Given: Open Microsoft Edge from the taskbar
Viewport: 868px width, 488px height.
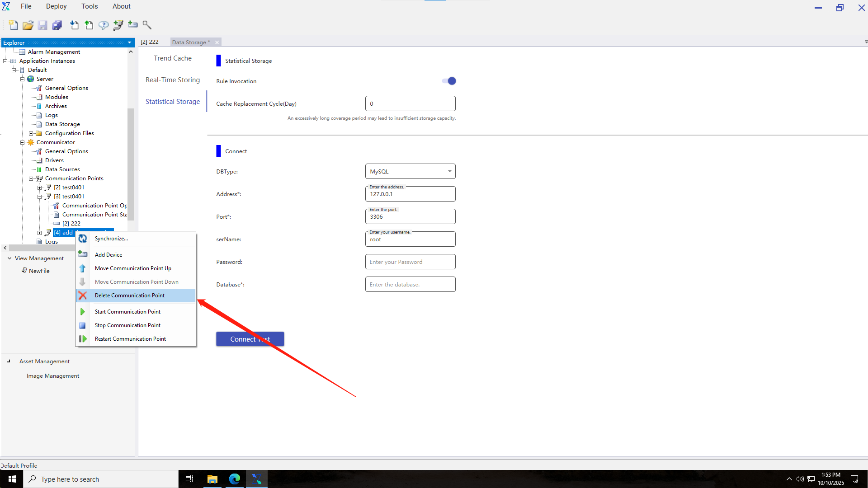Looking at the screenshot, I should coord(234,479).
